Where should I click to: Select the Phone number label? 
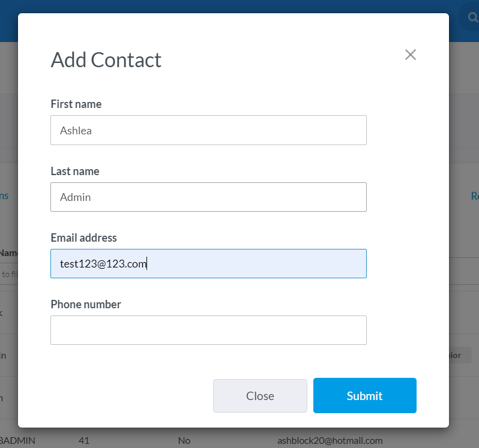(x=86, y=304)
